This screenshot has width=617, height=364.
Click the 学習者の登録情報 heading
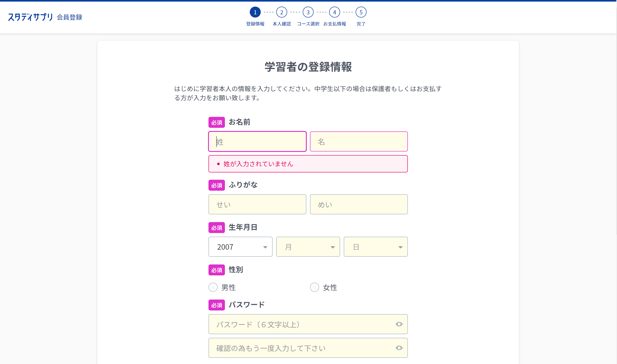308,67
